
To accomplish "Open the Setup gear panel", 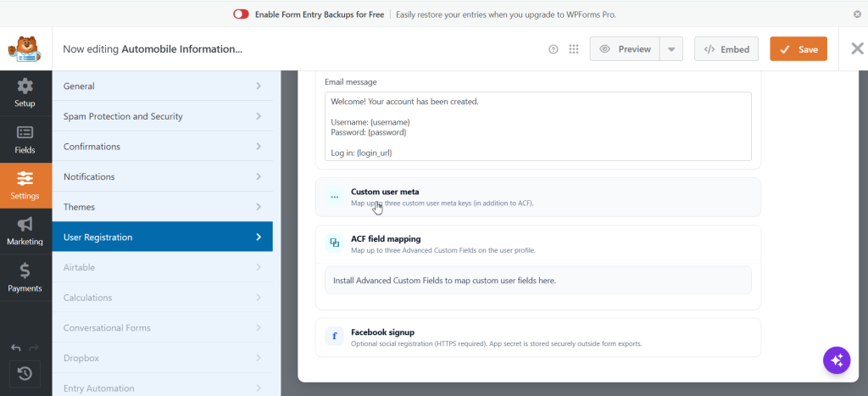I will 25,93.
